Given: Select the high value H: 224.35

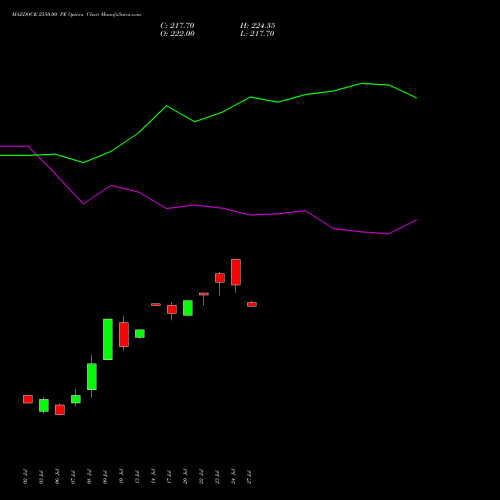Looking at the screenshot, I should pos(258,26).
